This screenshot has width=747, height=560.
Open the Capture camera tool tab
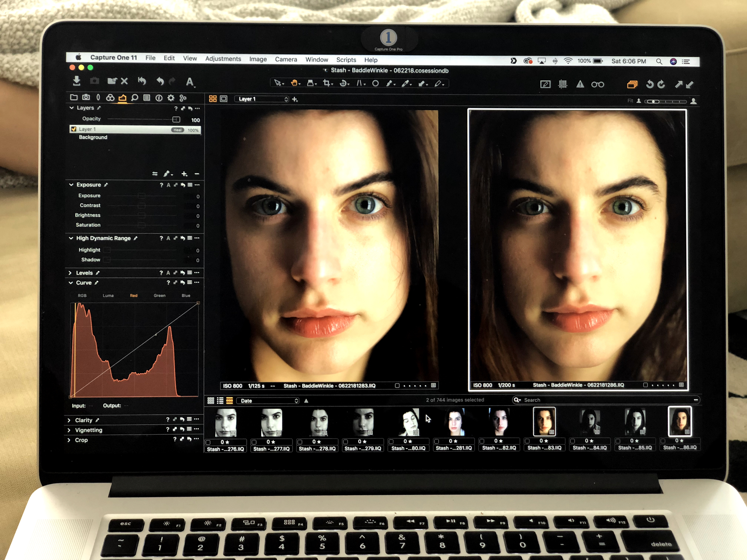point(86,97)
